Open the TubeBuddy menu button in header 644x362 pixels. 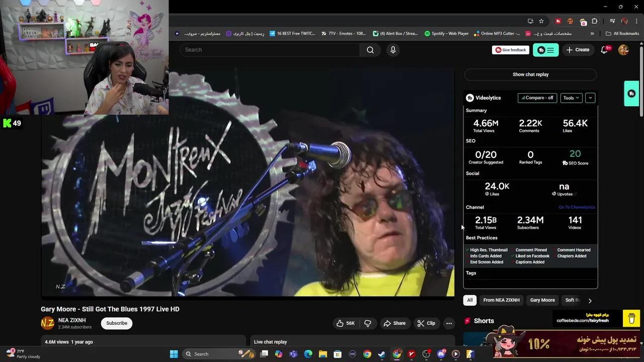click(546, 50)
